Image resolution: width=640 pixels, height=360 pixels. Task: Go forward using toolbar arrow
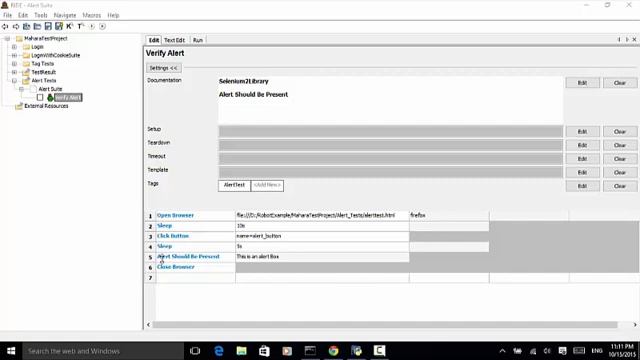[x=16, y=27]
